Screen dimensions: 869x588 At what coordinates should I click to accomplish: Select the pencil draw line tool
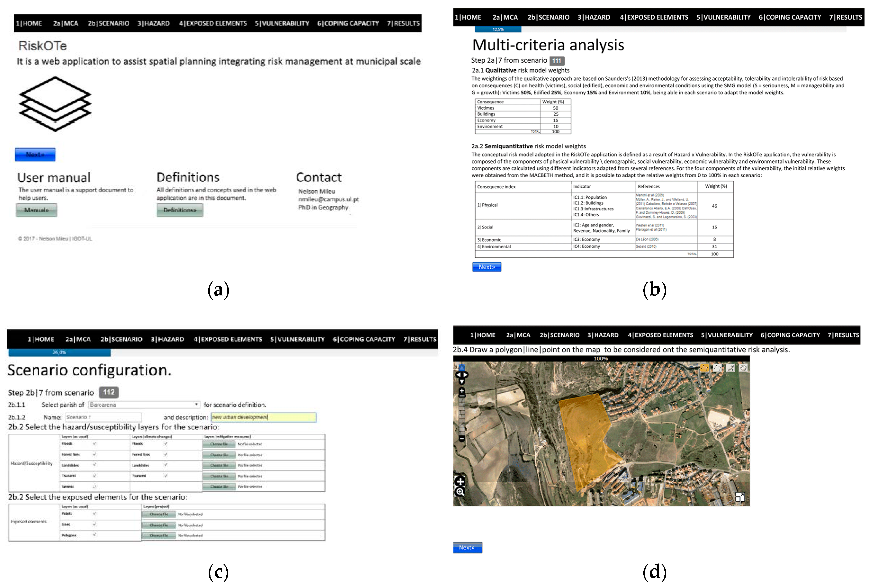click(x=731, y=368)
